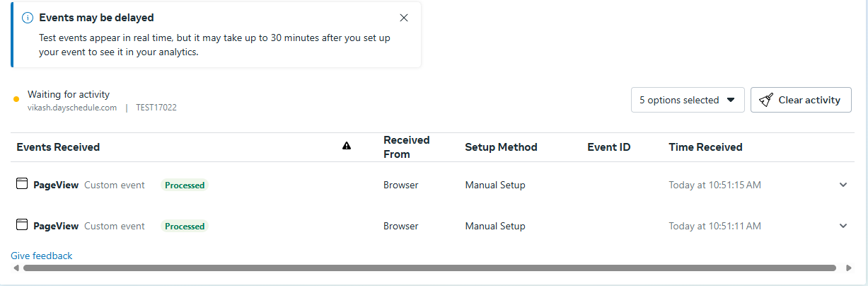
Task: Click the horizontal scrollbar thumb
Action: [429, 268]
